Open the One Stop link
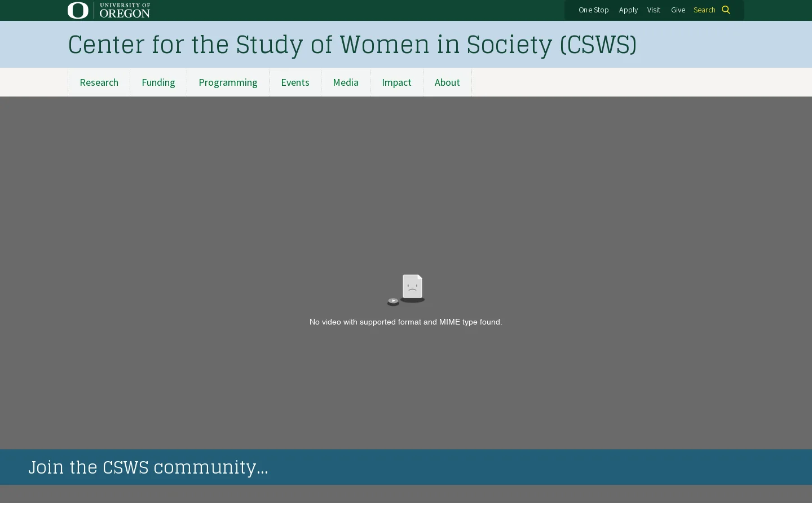This screenshot has width=812, height=508. 594,10
